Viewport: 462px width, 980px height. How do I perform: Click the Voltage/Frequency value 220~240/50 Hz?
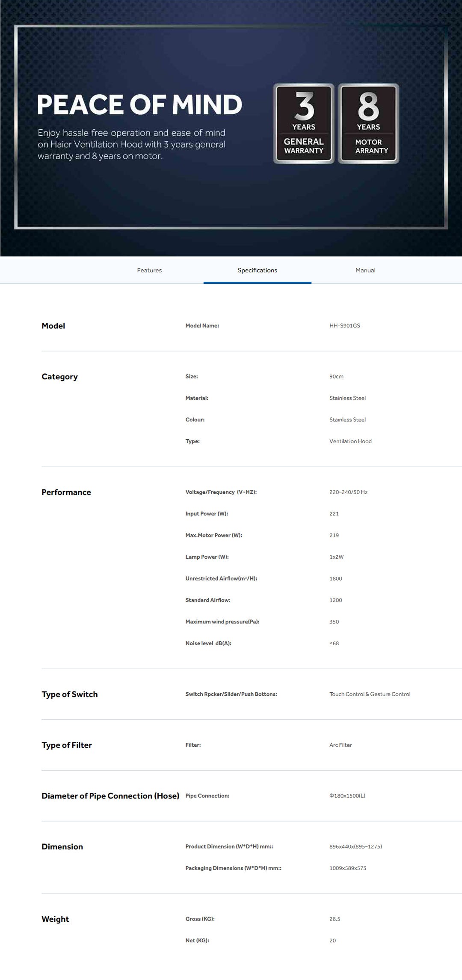(348, 492)
